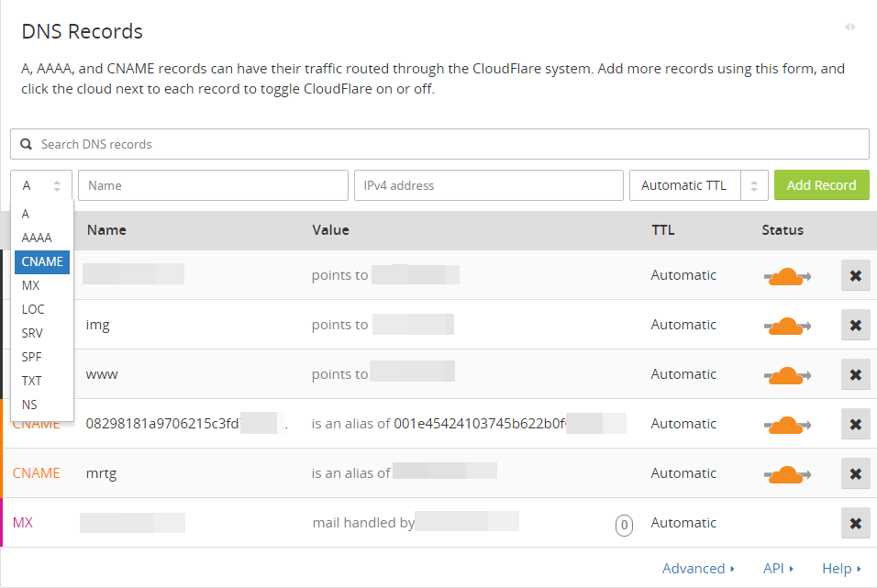Collapse the record type dropdown showing A
877x588 pixels.
[41, 185]
